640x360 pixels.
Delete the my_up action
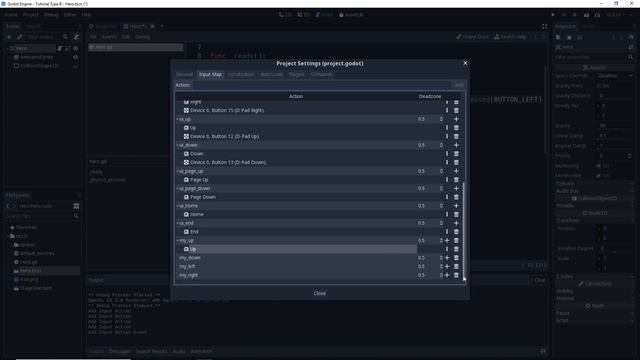click(456, 240)
